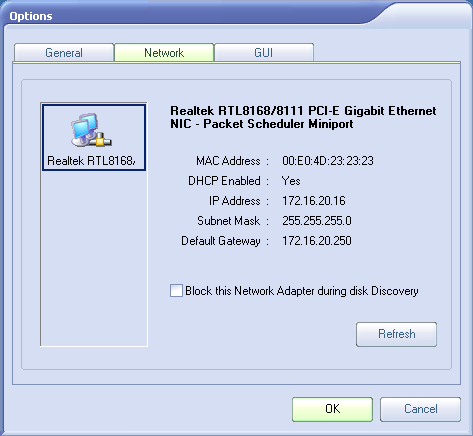Click the Realtek PCI-E Gigabit Ethernet heading
This screenshot has height=436, width=473.
pyautogui.click(x=303, y=117)
